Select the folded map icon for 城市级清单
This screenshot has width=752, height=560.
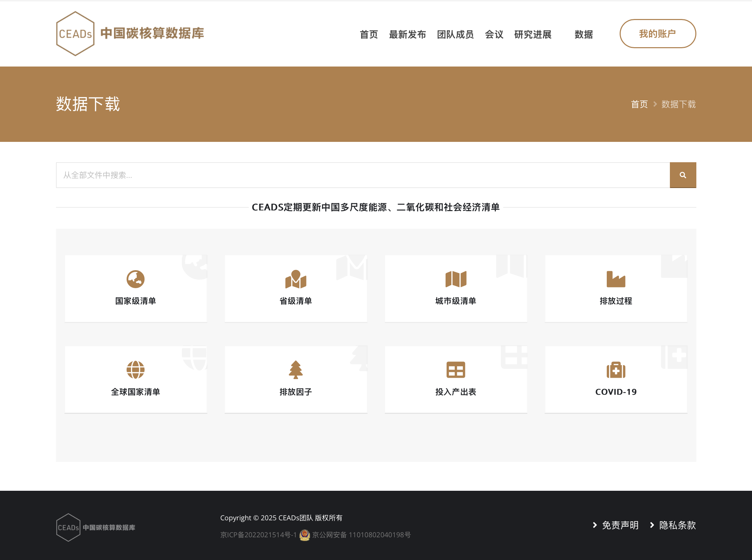tap(456, 279)
